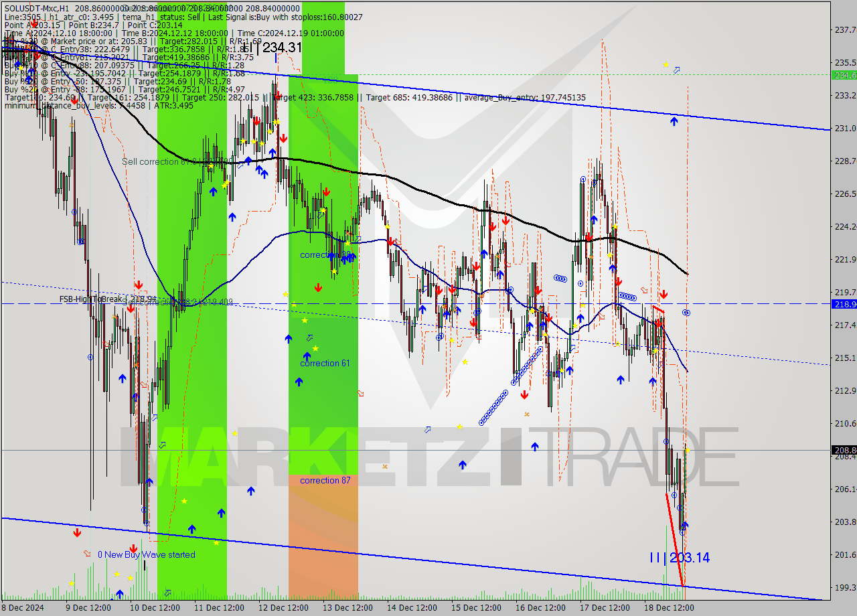857x616 pixels.
Task: Click the 228.7 price axis label
Action: coord(845,161)
